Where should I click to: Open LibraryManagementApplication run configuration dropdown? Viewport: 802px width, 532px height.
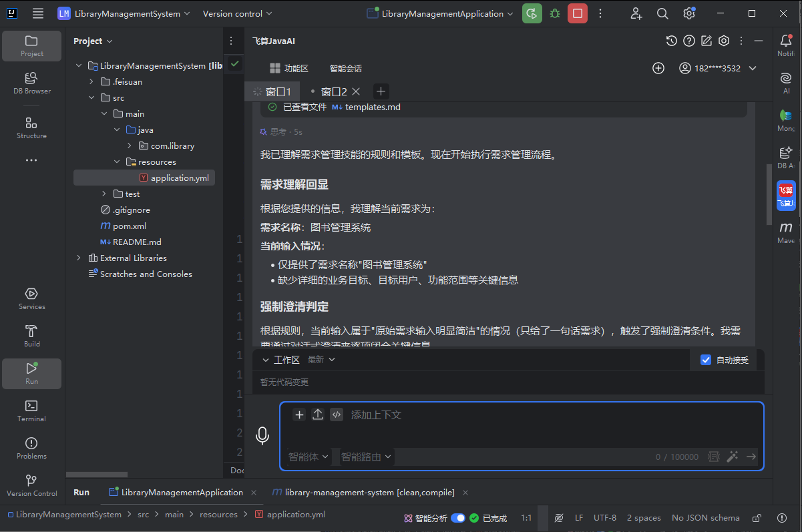coord(441,13)
